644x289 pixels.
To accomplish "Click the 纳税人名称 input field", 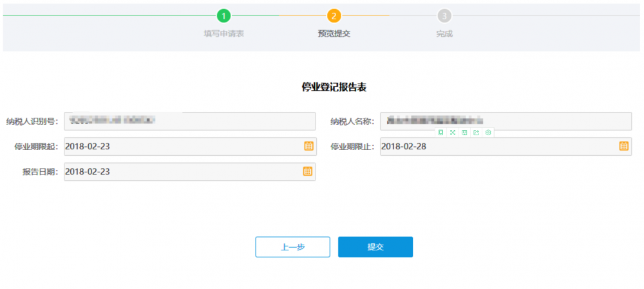I will click(x=505, y=121).
